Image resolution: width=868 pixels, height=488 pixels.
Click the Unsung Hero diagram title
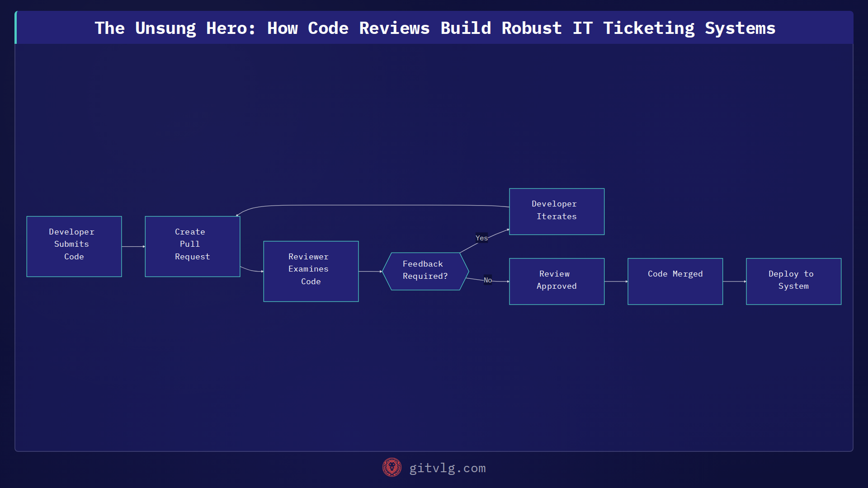point(435,28)
